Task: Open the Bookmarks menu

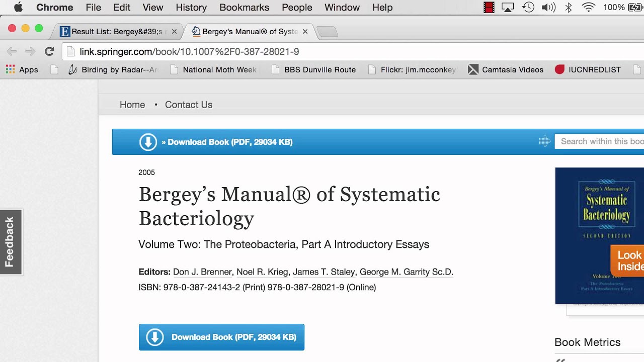Action: point(244,8)
